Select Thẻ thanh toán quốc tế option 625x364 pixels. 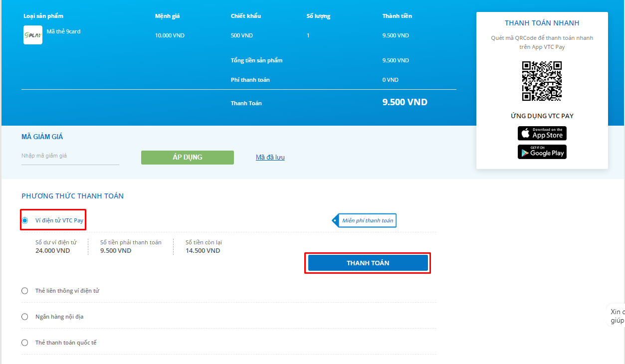point(25,343)
